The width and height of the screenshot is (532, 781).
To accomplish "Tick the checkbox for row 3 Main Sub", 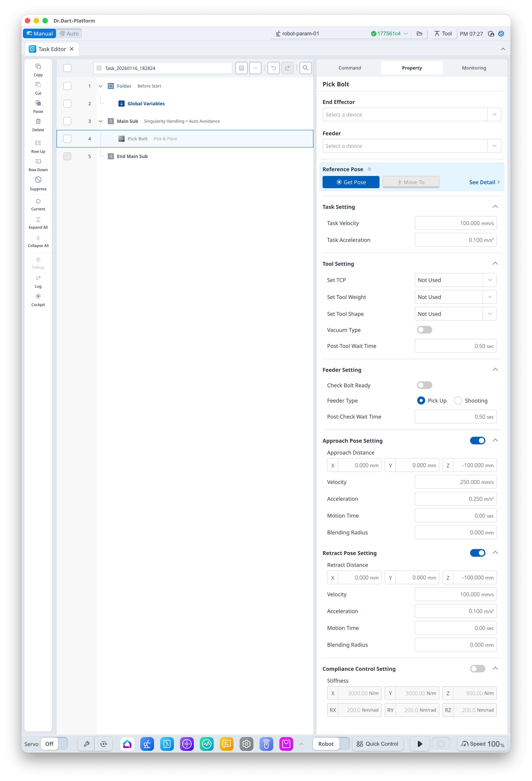I will pos(67,121).
